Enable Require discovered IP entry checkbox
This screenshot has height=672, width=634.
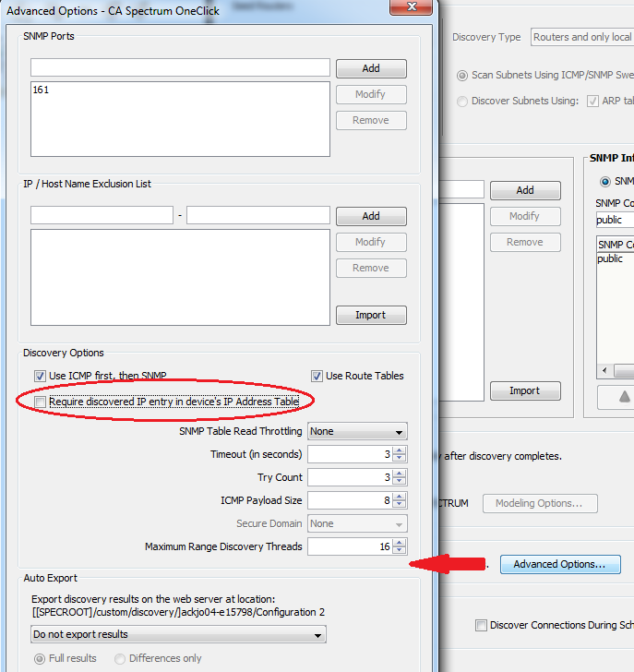(x=41, y=402)
